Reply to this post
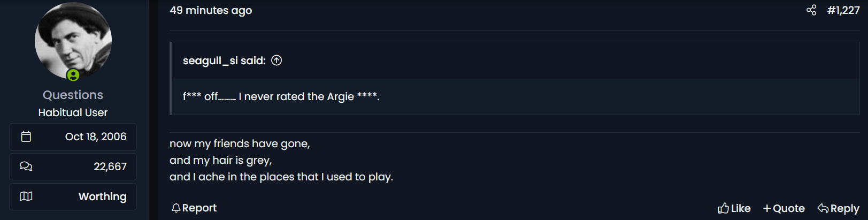The image size is (868, 220). (839, 208)
